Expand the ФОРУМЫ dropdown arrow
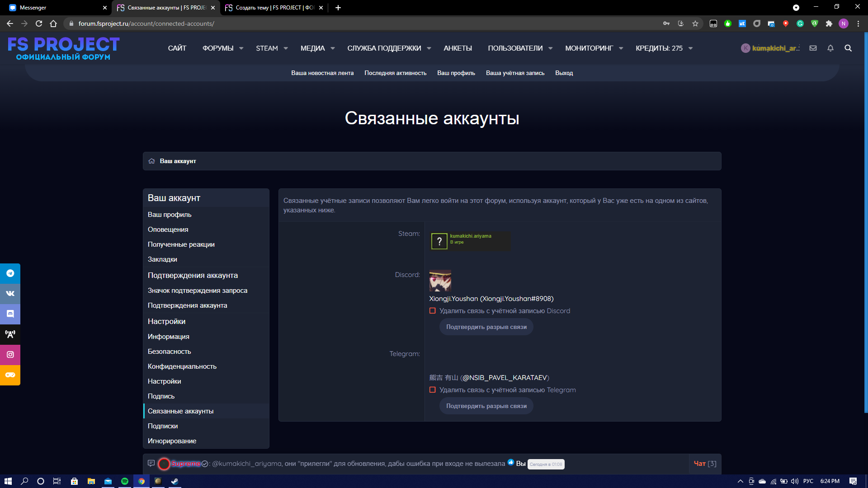This screenshot has width=868, height=488. 241,48
